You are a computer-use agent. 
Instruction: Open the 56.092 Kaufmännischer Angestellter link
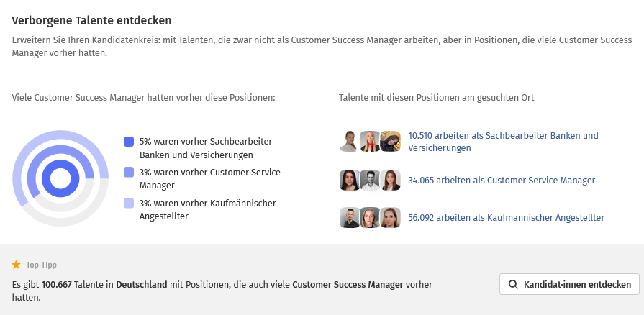click(x=505, y=217)
